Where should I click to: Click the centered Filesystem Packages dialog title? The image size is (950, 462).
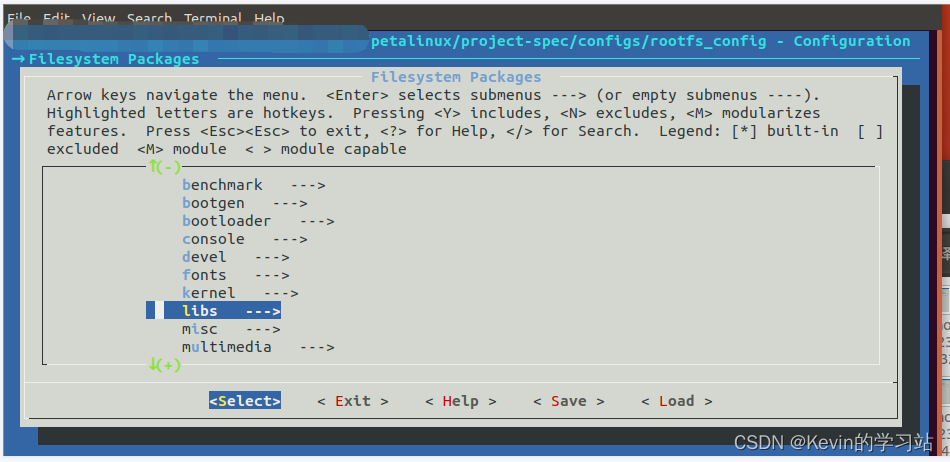[x=456, y=77]
